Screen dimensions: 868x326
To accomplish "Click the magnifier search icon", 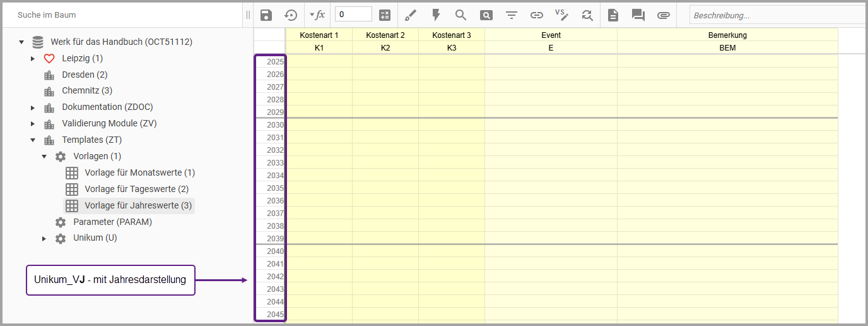I will pyautogui.click(x=460, y=15).
